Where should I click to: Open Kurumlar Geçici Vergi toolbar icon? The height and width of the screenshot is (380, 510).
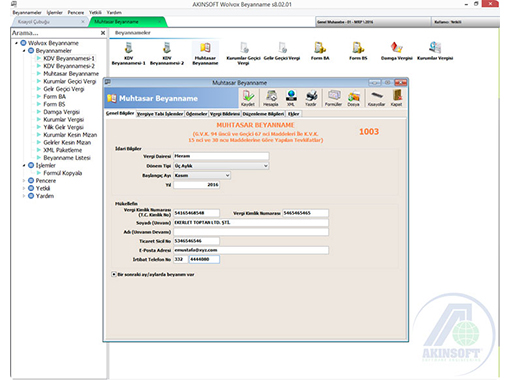(x=243, y=53)
